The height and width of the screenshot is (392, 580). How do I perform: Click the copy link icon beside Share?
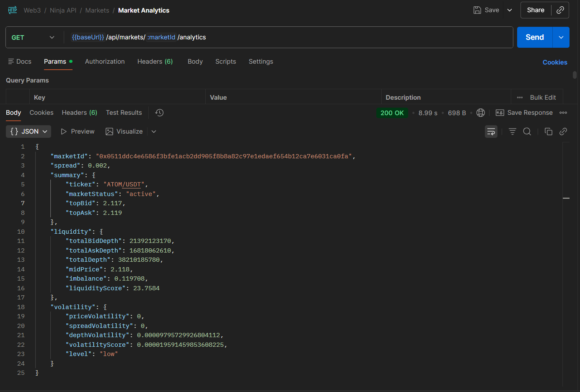click(560, 10)
